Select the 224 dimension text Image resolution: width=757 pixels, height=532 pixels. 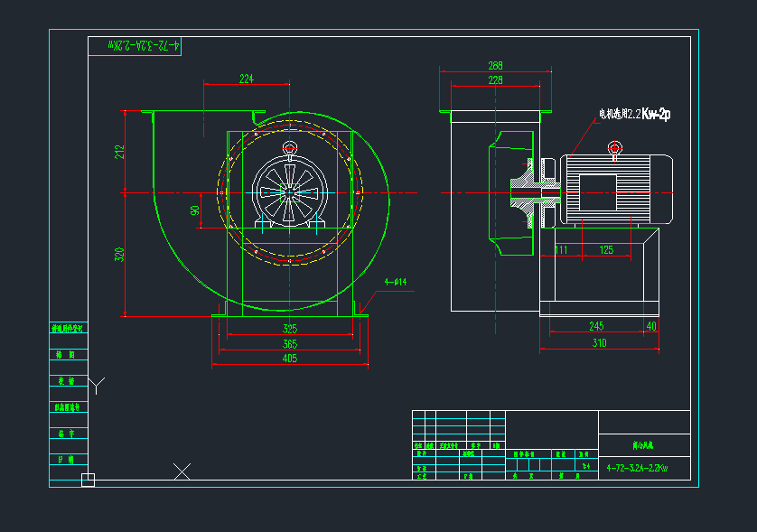pos(246,79)
